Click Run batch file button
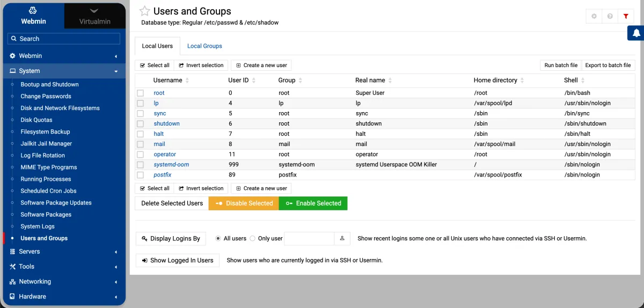644x308 pixels. point(561,65)
